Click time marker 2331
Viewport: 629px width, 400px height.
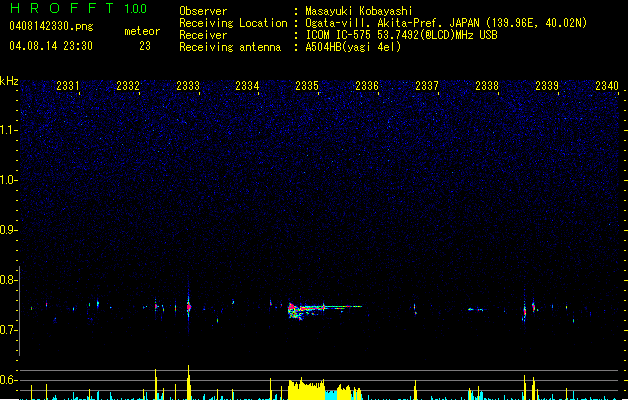point(68,86)
